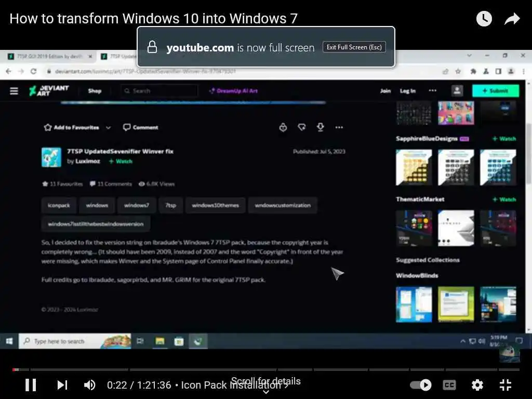Select the windows7 tag
The height and width of the screenshot is (399, 532).
(137, 205)
